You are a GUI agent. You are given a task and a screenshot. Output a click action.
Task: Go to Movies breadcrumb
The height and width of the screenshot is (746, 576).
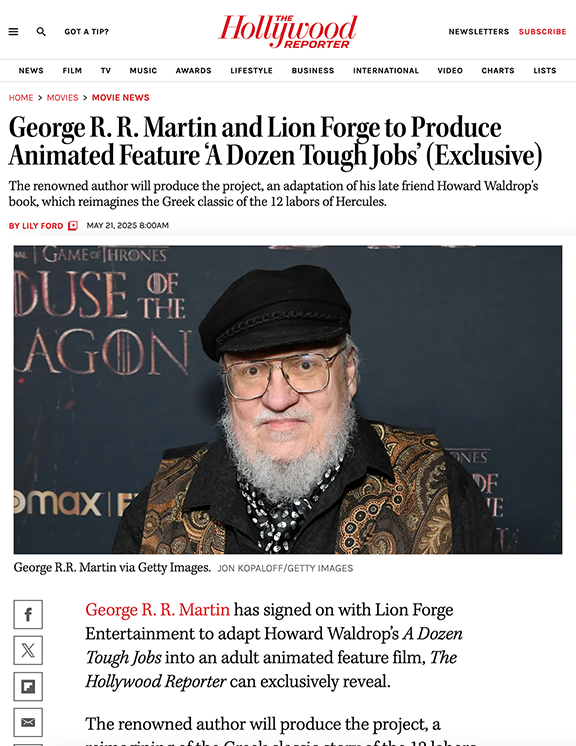(x=62, y=98)
